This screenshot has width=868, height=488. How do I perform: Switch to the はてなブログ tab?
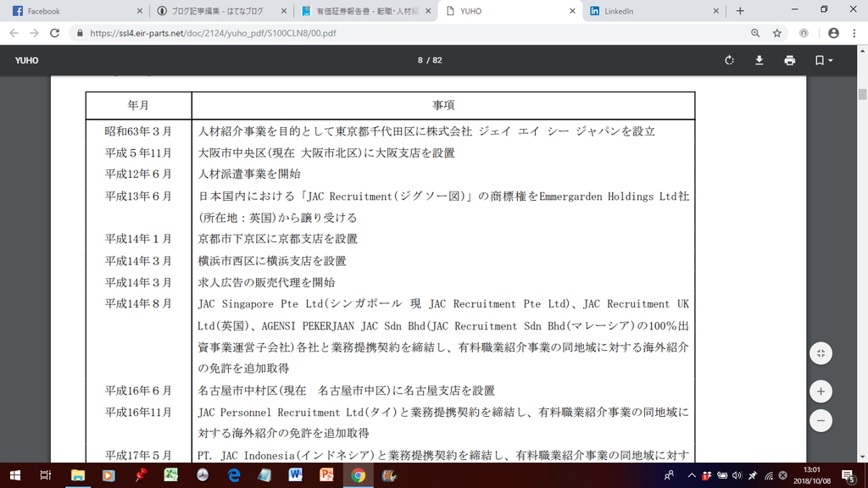(222, 11)
